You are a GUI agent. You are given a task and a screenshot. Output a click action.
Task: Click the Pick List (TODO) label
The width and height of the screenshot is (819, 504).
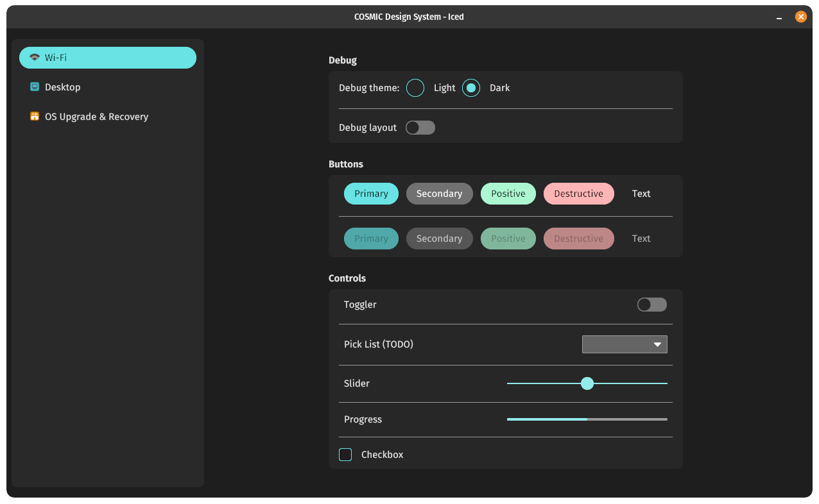(379, 344)
